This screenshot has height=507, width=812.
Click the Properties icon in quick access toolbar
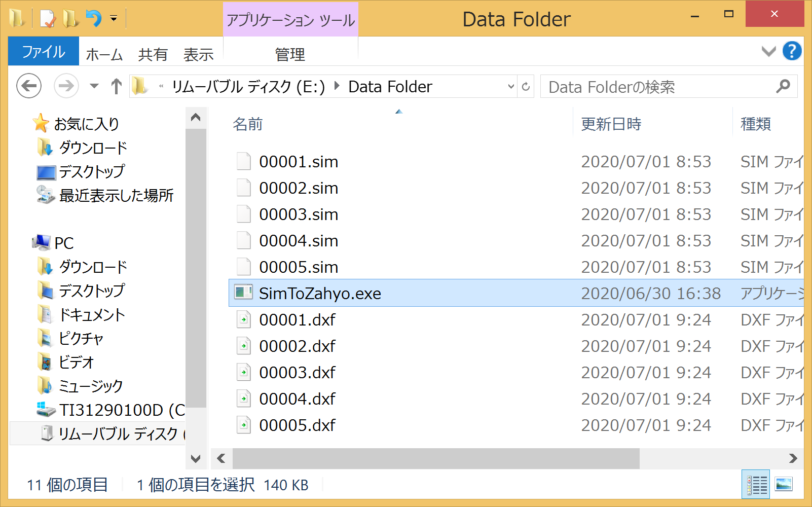point(47,19)
